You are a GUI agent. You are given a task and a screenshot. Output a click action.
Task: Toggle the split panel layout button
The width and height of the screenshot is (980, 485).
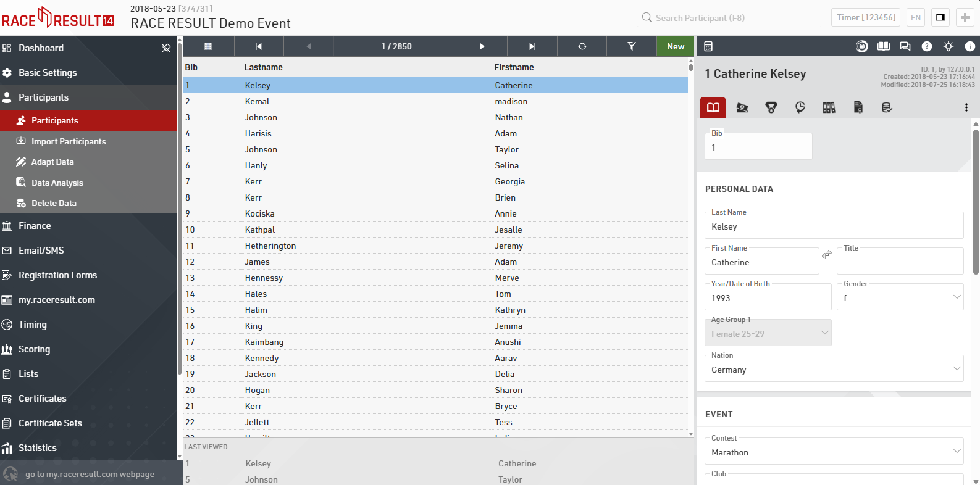pyautogui.click(x=940, y=17)
